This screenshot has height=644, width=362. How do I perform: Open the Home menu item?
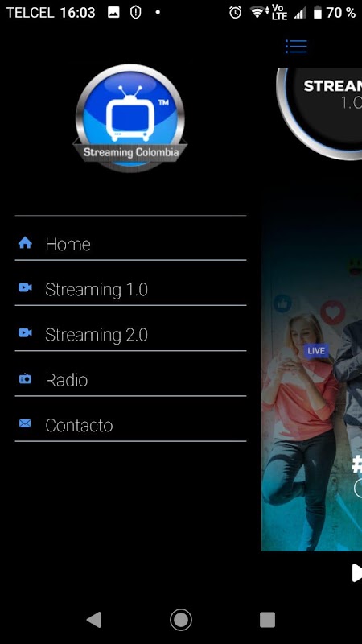coord(130,244)
